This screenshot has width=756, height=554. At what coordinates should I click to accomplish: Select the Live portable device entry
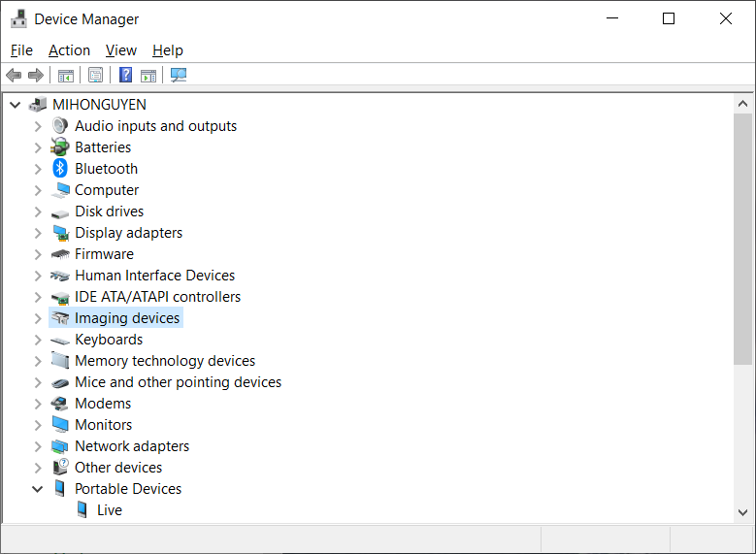[x=109, y=510]
